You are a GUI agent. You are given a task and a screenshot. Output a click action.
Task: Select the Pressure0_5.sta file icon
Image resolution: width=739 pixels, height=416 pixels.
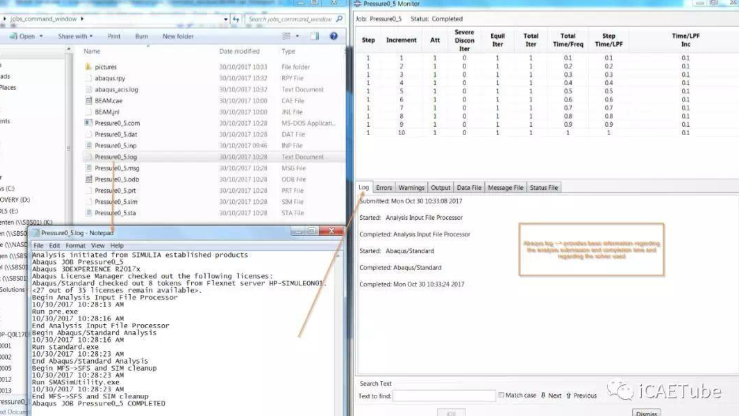(x=88, y=213)
